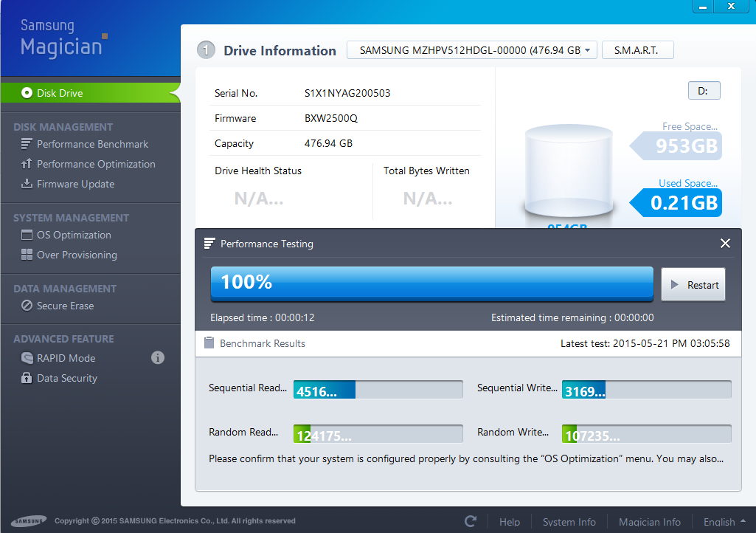Click the Performance Benchmark sidebar icon
The image size is (756, 533).
coord(27,144)
